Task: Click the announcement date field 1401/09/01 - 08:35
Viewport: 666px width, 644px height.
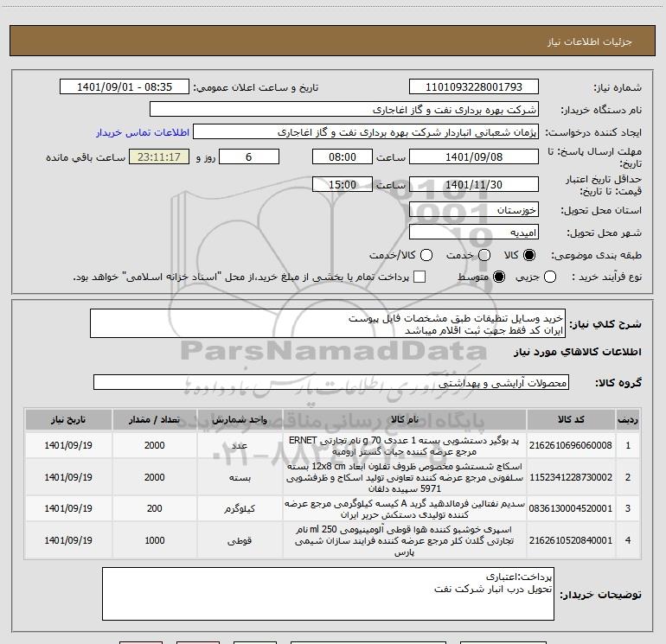Action: coord(125,87)
